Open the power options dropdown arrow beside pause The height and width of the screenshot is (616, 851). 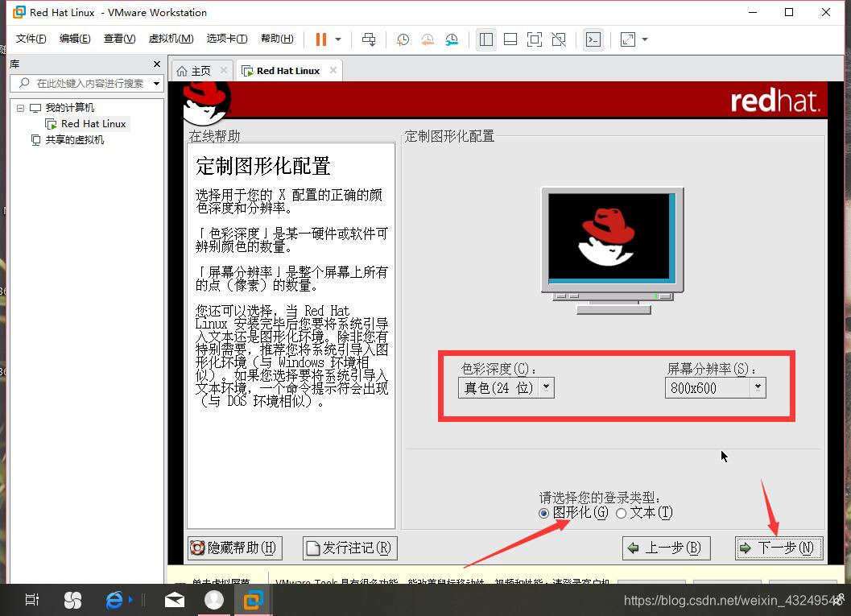pos(338,39)
